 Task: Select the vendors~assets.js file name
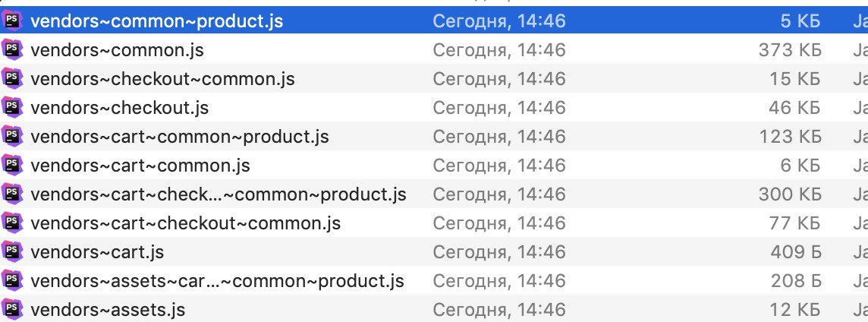108,310
